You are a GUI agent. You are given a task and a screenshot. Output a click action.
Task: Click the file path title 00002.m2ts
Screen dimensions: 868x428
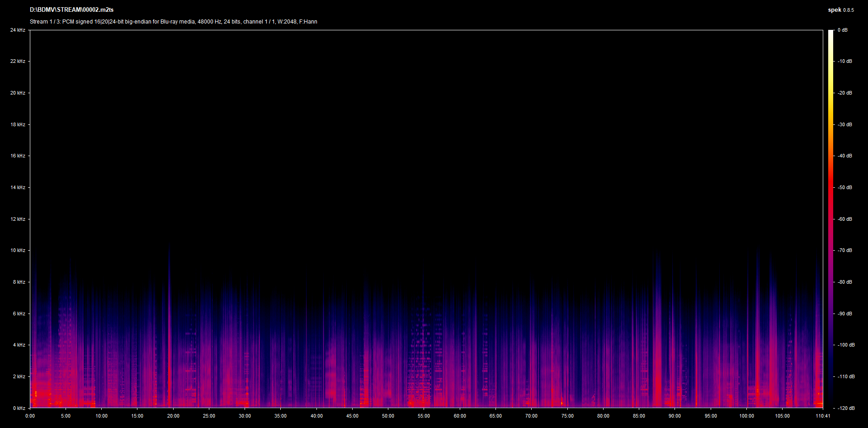[x=71, y=10]
